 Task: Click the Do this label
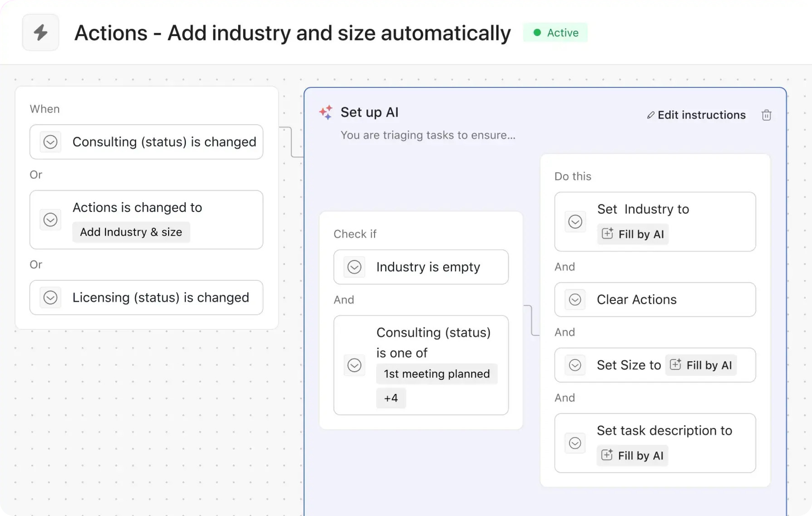click(573, 176)
